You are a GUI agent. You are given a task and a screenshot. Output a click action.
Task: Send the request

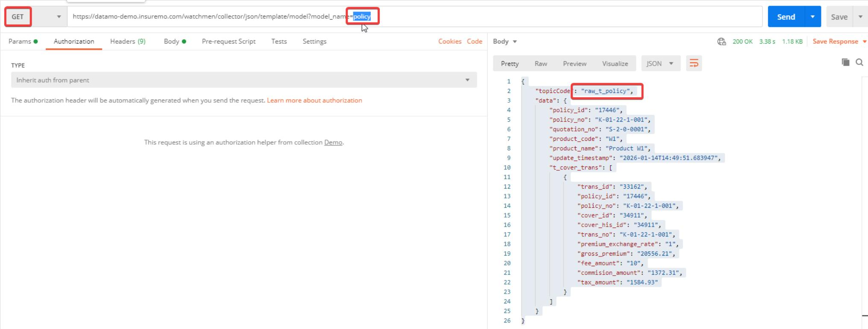tap(786, 17)
